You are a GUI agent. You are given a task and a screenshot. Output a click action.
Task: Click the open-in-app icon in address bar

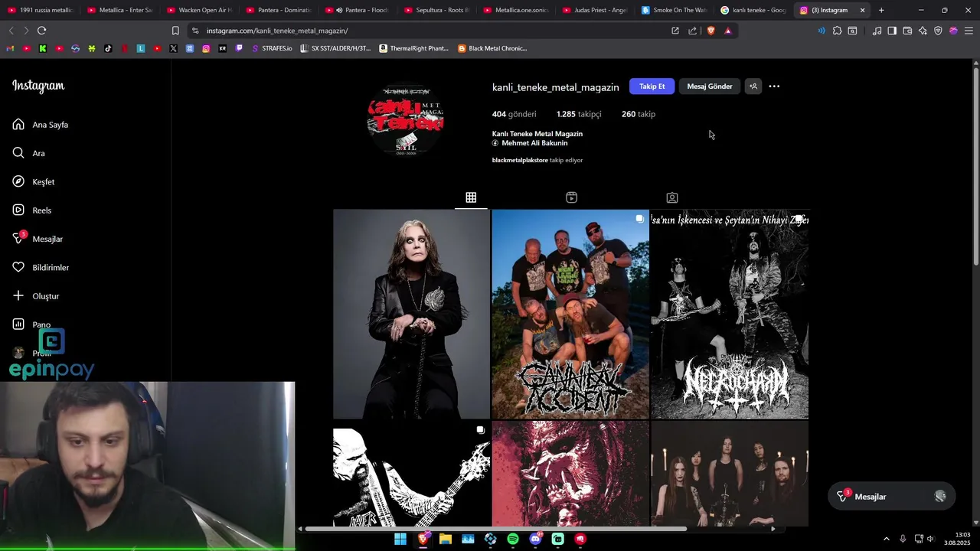point(675,31)
